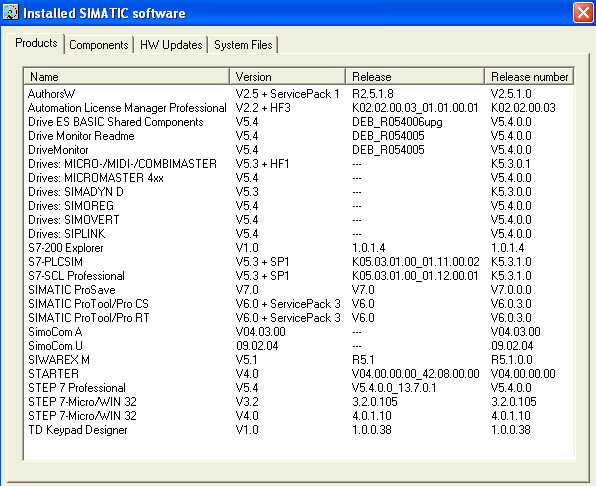The image size is (596, 486).
Task: Click release V5.4.0.0_13.7.0.1
Action: click(x=394, y=388)
